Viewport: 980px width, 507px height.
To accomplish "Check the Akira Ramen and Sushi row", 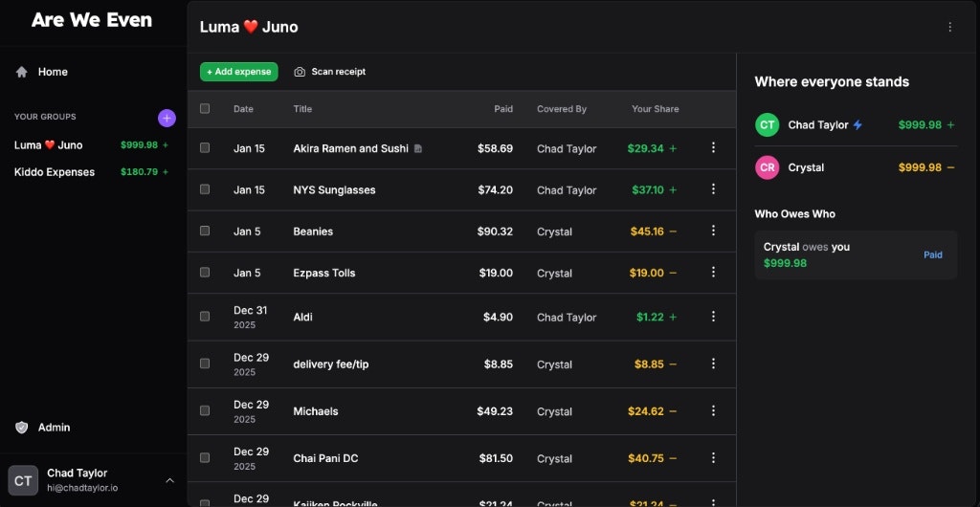I will [x=205, y=148].
